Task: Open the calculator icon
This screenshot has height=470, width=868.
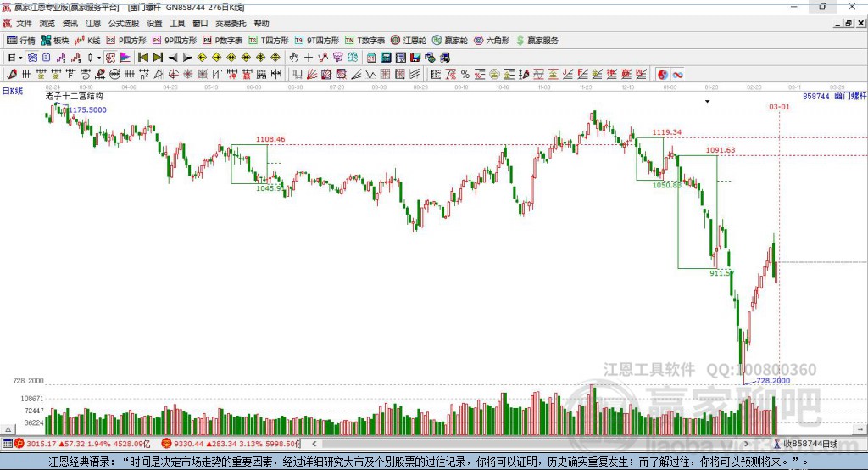Action: [x=387, y=58]
